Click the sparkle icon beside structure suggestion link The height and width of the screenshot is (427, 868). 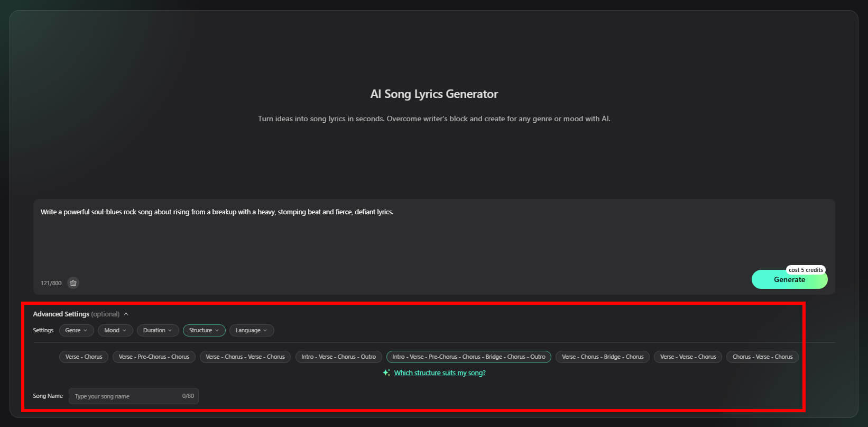tap(386, 373)
